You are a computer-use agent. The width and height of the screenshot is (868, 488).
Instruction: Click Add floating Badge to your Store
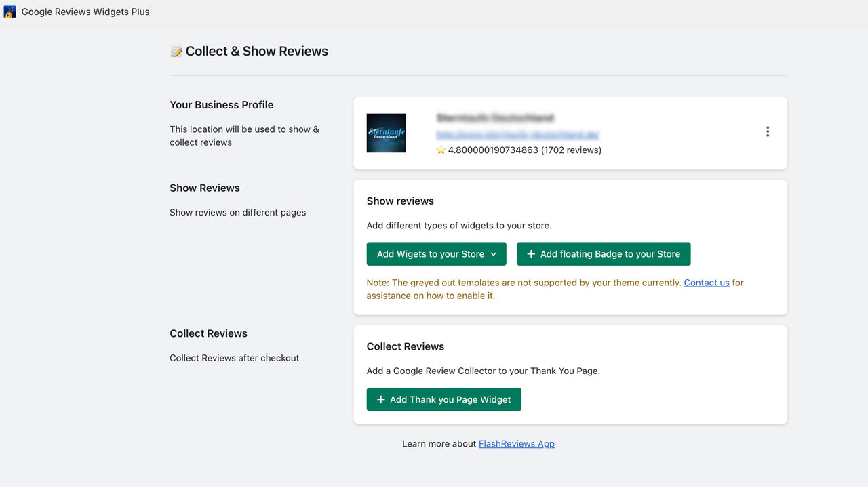tap(604, 253)
